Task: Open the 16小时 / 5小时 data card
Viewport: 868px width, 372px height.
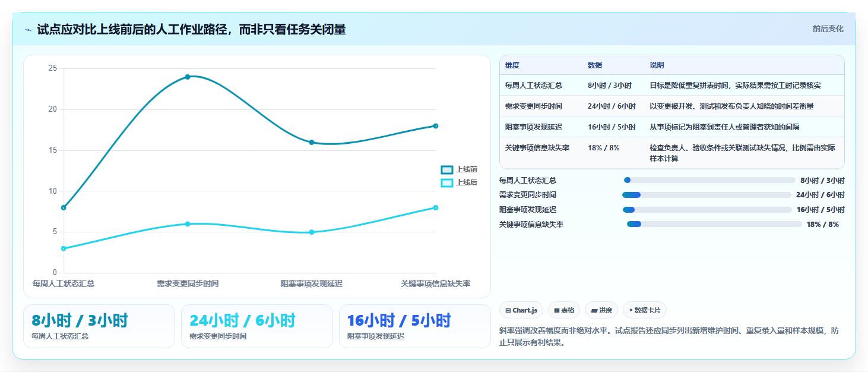Action: tap(415, 326)
